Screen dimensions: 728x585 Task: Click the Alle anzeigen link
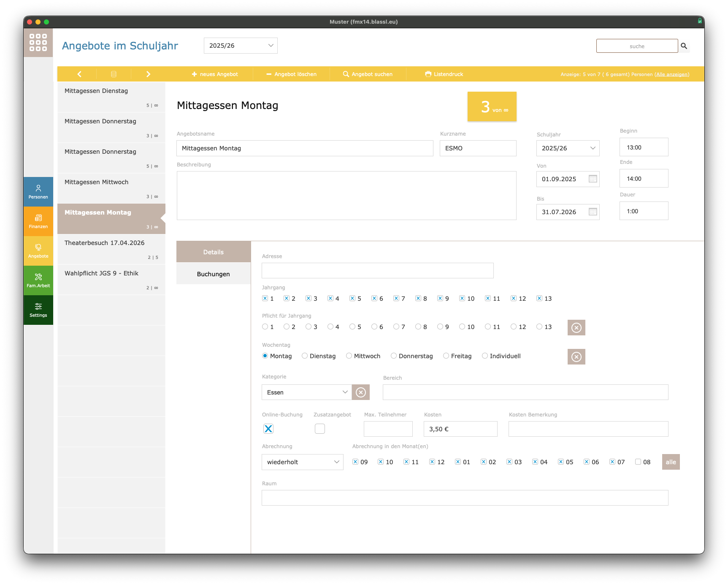point(672,74)
